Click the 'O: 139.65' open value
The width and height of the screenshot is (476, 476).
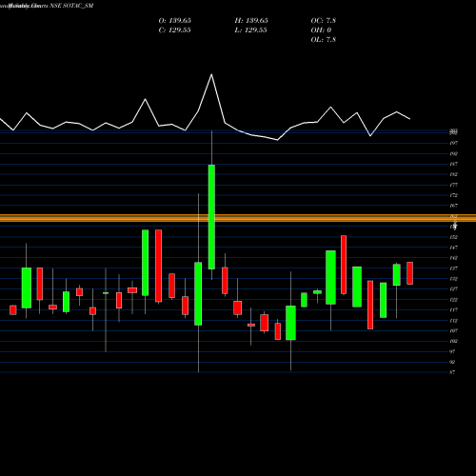tap(175, 21)
